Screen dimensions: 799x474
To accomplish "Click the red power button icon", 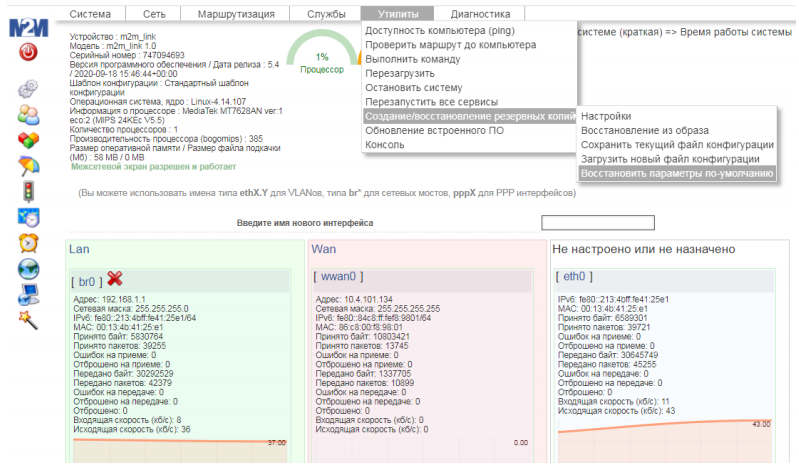I will click(x=28, y=52).
